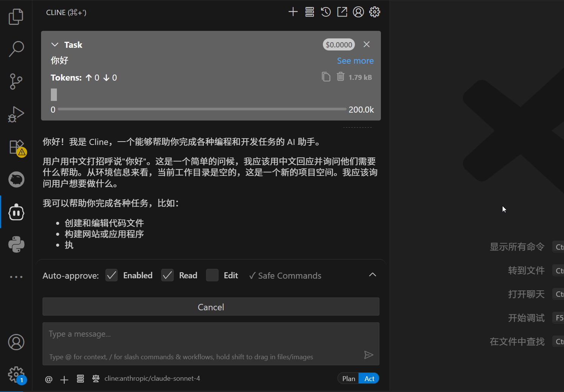The width and height of the screenshot is (564, 392).
Task: Open MCP servers icon in Cline header
Action: 310,12
